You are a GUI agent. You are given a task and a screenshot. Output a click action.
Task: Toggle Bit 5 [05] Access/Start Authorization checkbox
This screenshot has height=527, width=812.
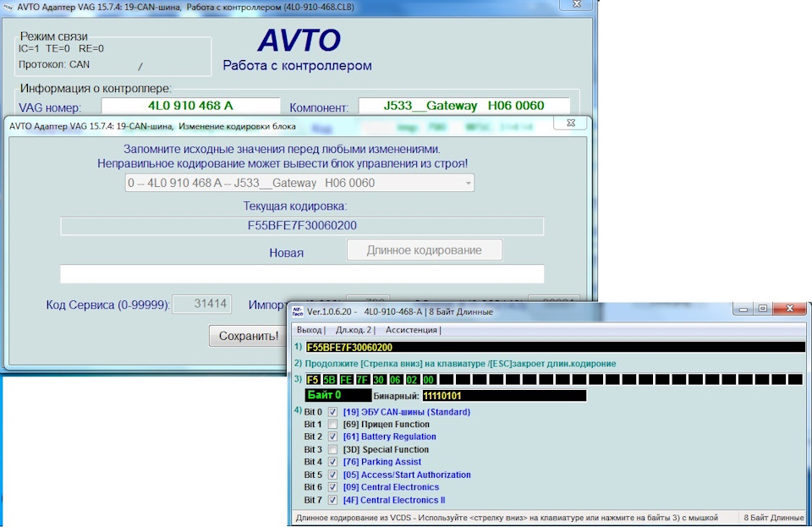(332, 475)
